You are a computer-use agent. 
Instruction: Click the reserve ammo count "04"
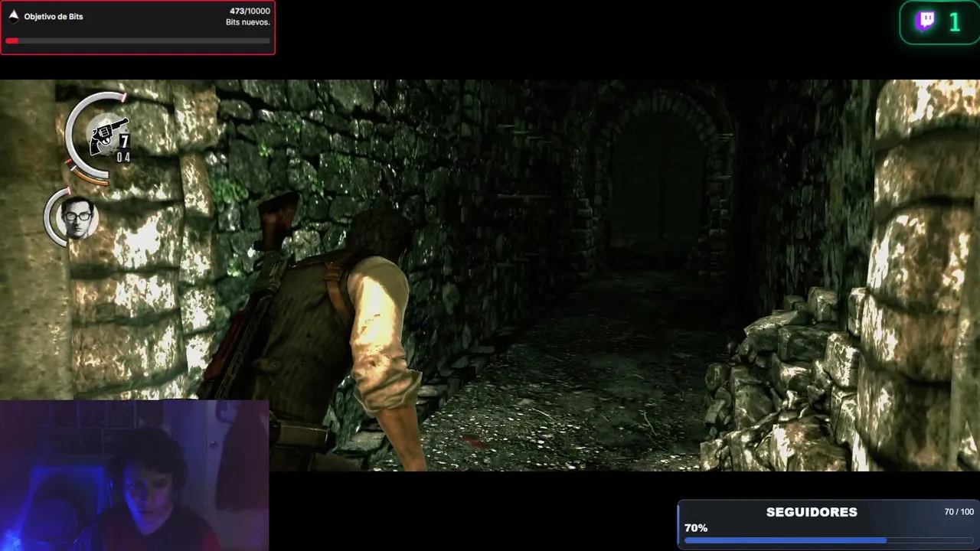click(x=123, y=158)
